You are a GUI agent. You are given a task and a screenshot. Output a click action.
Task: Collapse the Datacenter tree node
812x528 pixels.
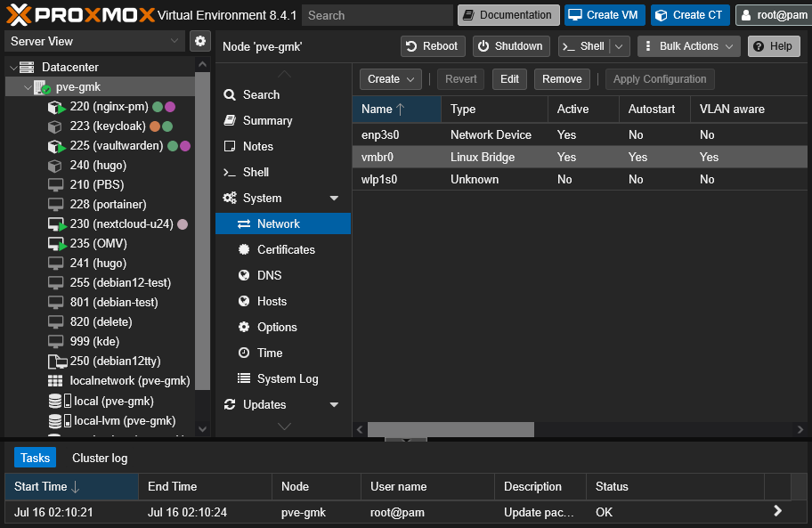13,68
